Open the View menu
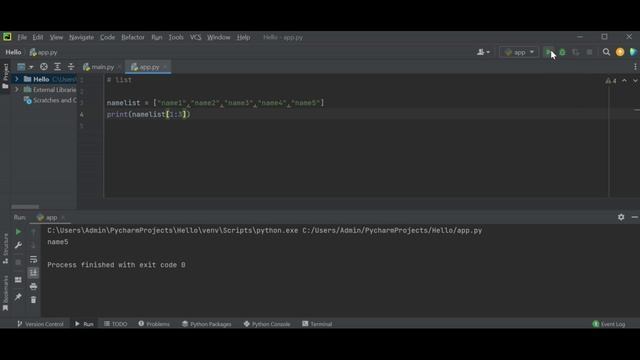This screenshot has width=640, height=360. point(56,37)
